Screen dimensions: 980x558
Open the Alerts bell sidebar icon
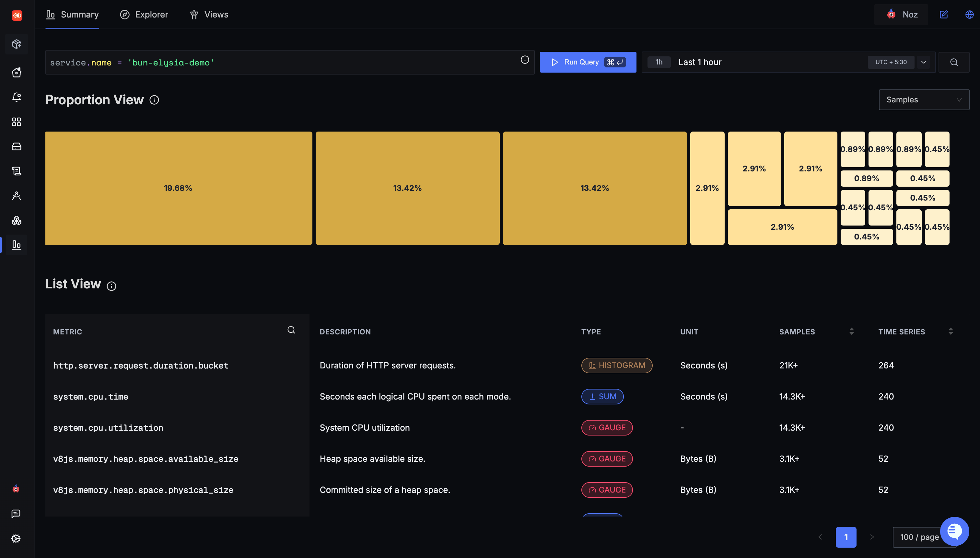[x=17, y=97]
